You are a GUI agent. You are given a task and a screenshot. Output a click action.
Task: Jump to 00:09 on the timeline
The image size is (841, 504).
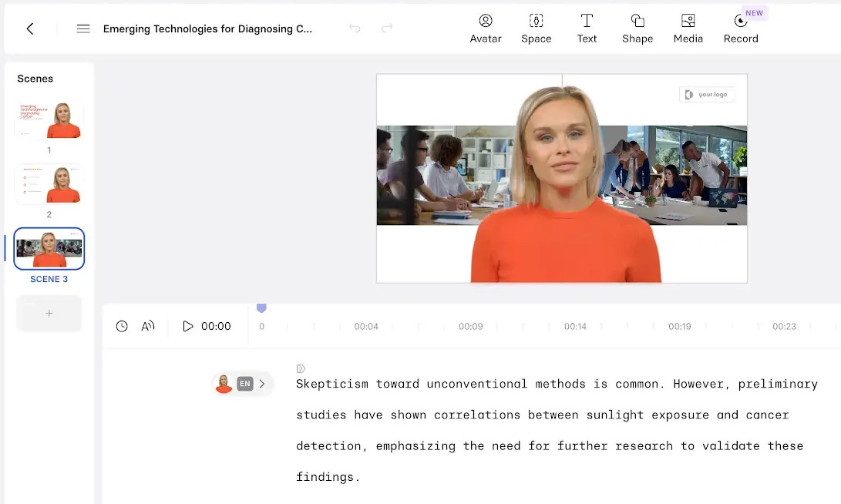(470, 327)
